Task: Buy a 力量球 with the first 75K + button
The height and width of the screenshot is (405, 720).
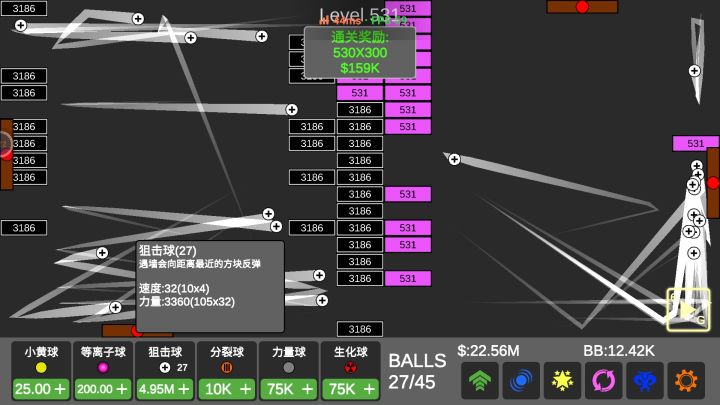Action: point(288,389)
